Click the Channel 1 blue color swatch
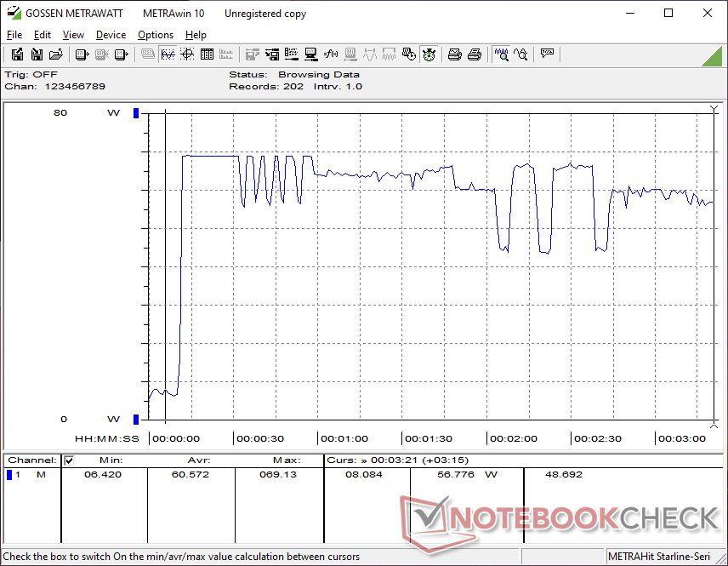Screen dimensions: 728x566 coord(9,475)
